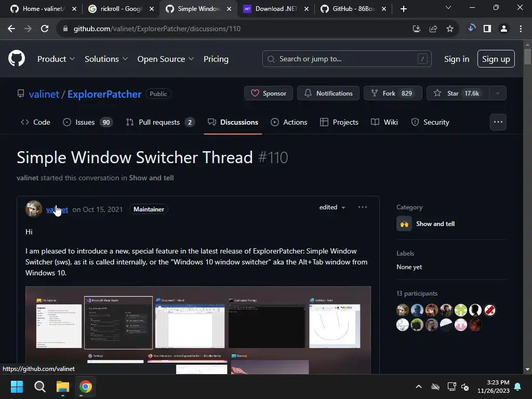Viewport: 532px width, 399px height.
Task: Click the valinet author link on post
Action: point(57,210)
